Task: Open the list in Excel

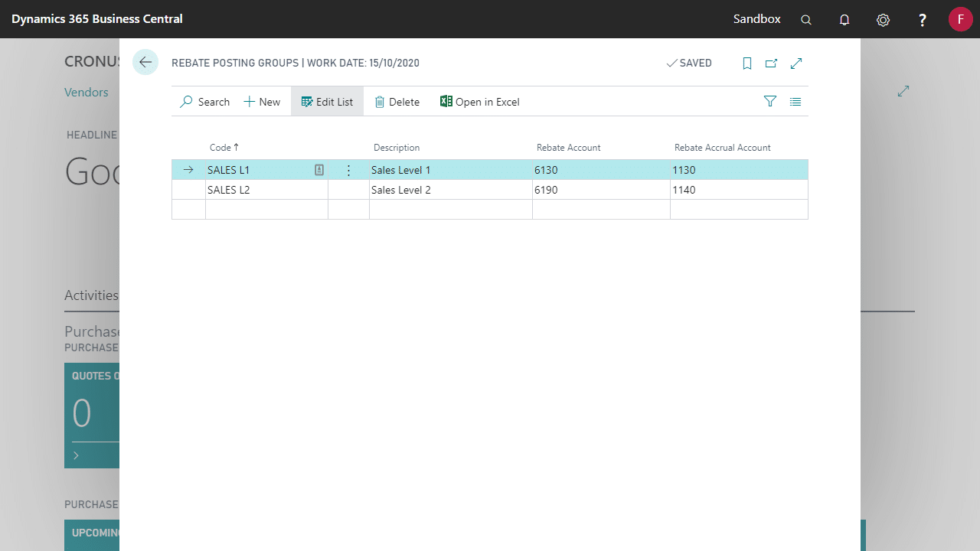Action: click(x=480, y=102)
